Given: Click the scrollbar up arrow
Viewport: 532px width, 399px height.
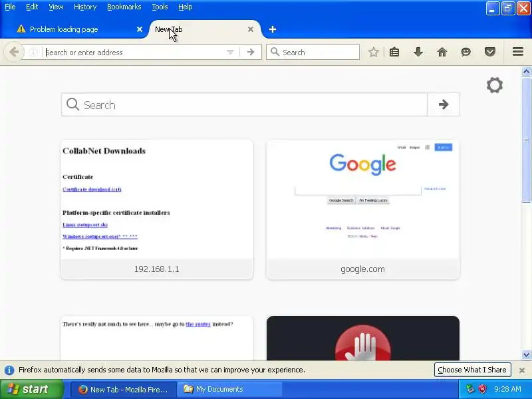Looking at the screenshot, I should (x=526, y=71).
